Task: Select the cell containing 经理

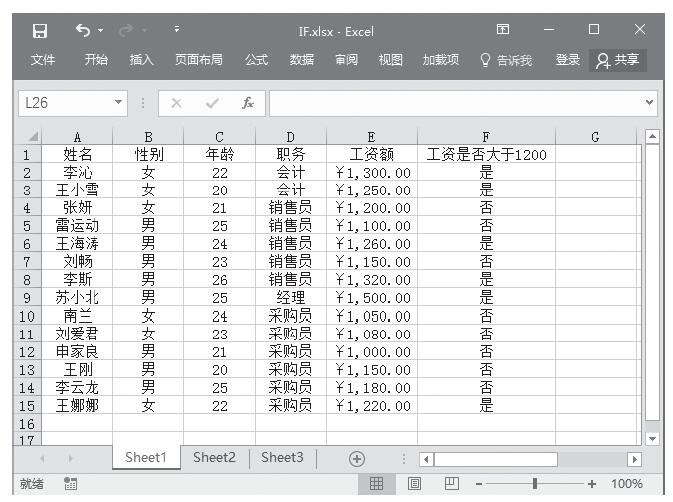Action: click(290, 298)
